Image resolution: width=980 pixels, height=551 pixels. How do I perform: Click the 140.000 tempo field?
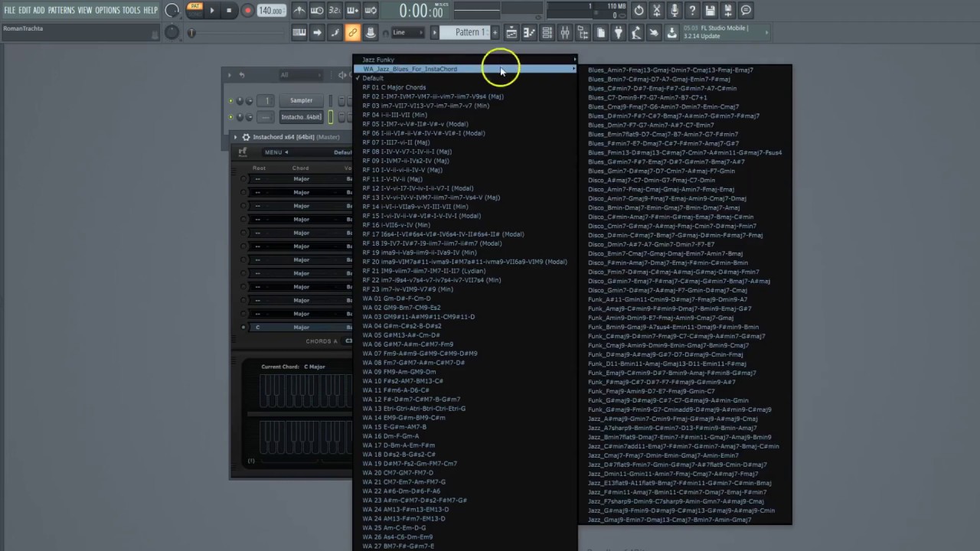click(x=270, y=11)
